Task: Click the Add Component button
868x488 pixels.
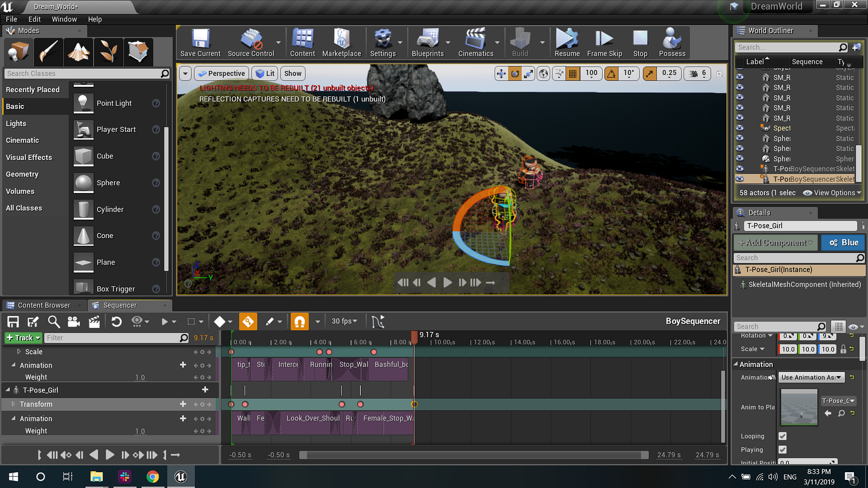Action: click(775, 242)
